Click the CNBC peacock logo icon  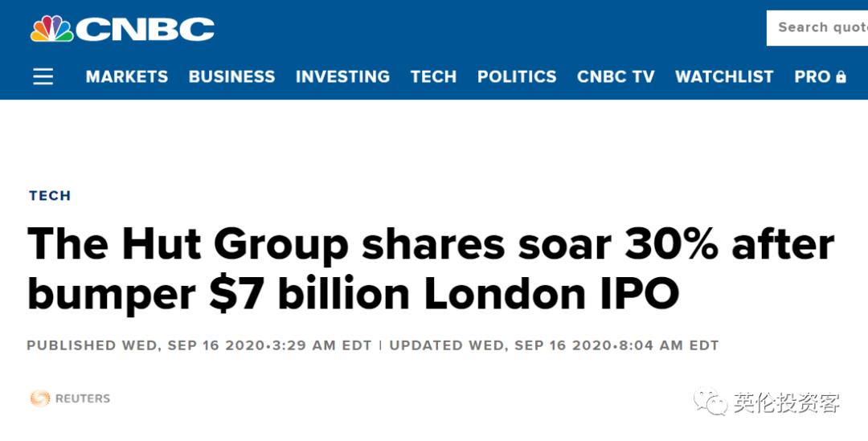tap(51, 29)
